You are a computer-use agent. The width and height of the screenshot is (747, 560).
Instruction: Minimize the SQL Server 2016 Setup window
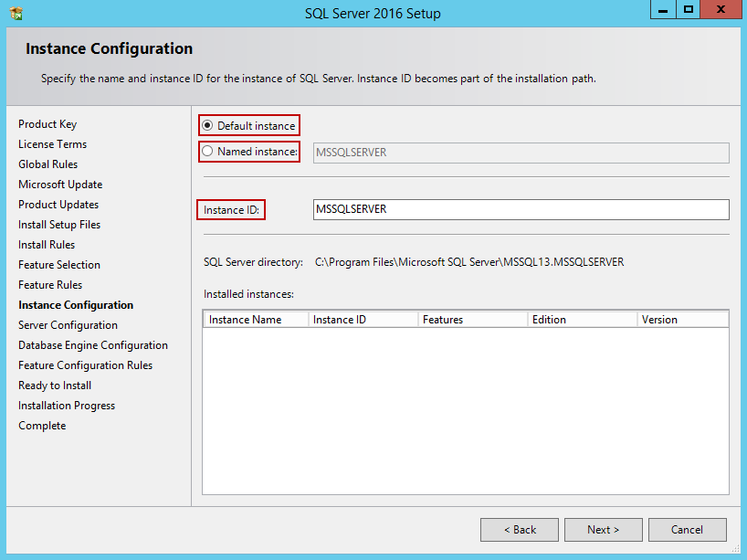663,9
